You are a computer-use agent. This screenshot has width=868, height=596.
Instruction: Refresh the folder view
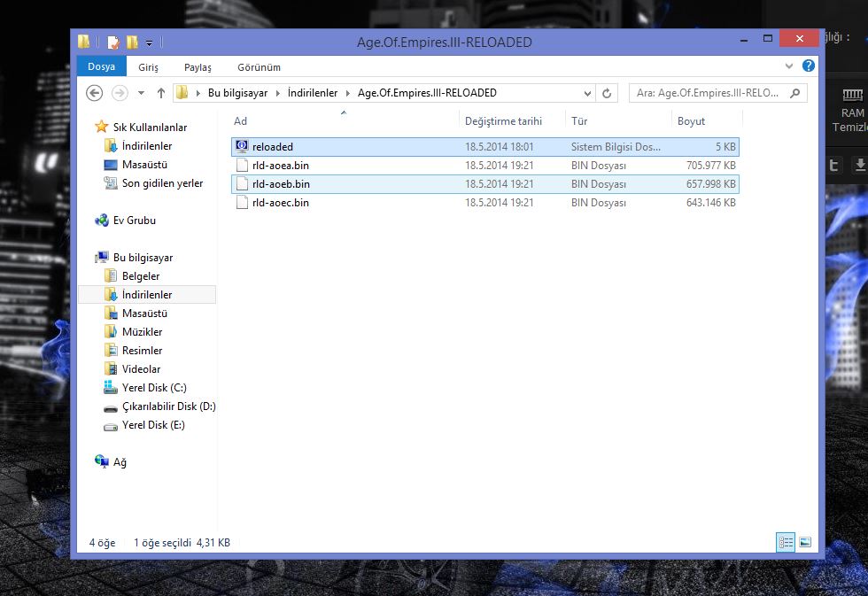pos(607,94)
